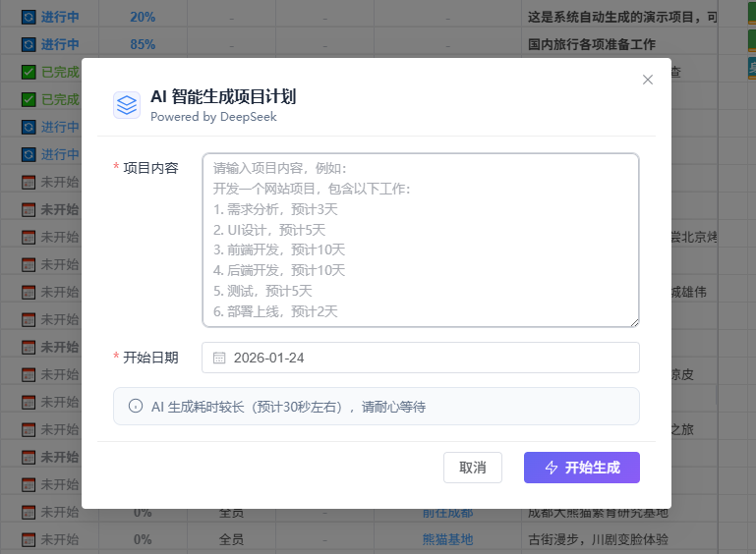Click the 进行中 status icon in 20% row
This screenshot has width=756, height=554.
(29, 18)
